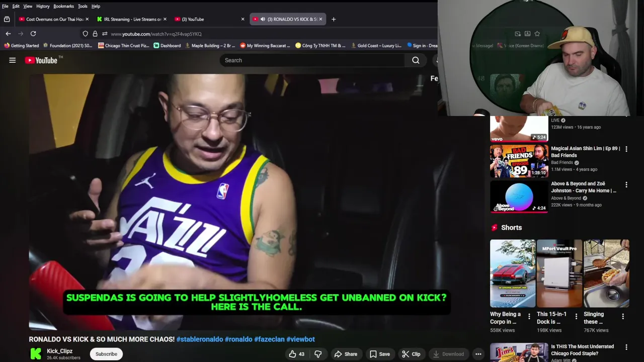Save the video to a playlist
Viewport: 644px width, 362px height.
(x=380, y=354)
